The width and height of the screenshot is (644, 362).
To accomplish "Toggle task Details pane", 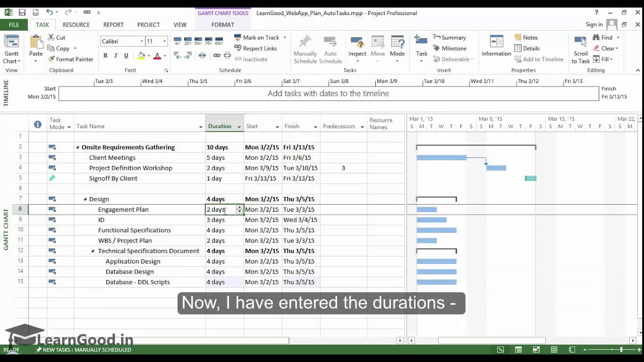I will tap(527, 48).
